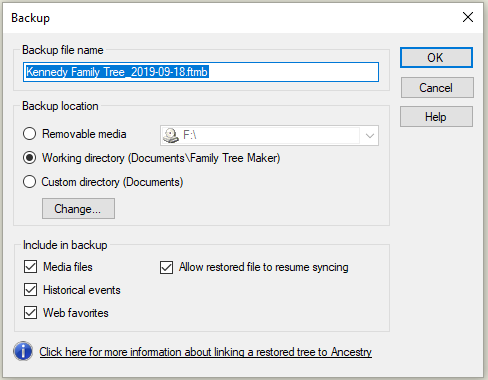The height and width of the screenshot is (380, 488).
Task: Close the Backup dialog with X
Action: (x=468, y=17)
